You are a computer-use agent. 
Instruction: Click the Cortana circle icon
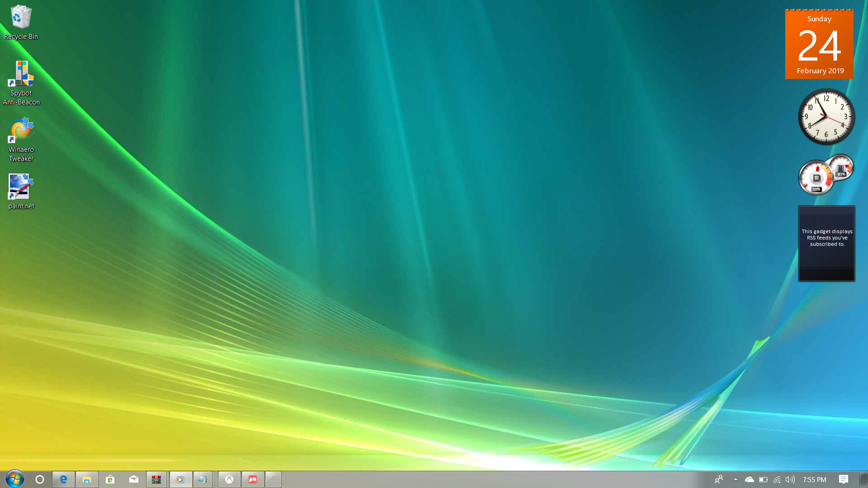coord(40,479)
